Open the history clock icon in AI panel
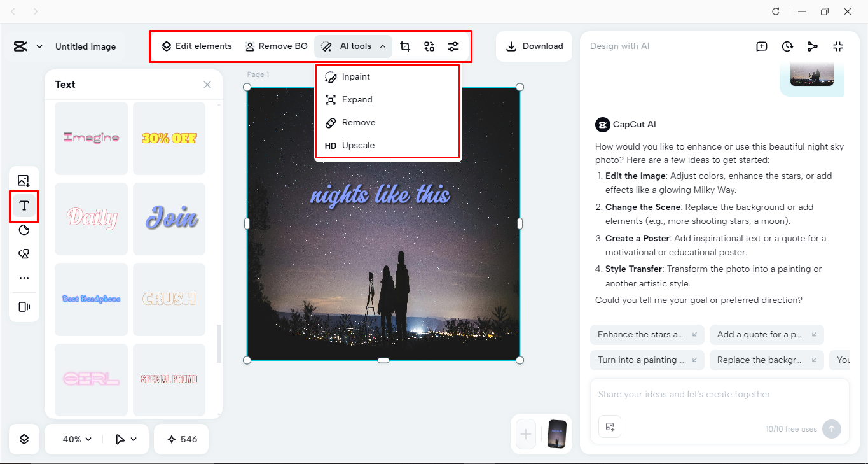 pos(787,46)
